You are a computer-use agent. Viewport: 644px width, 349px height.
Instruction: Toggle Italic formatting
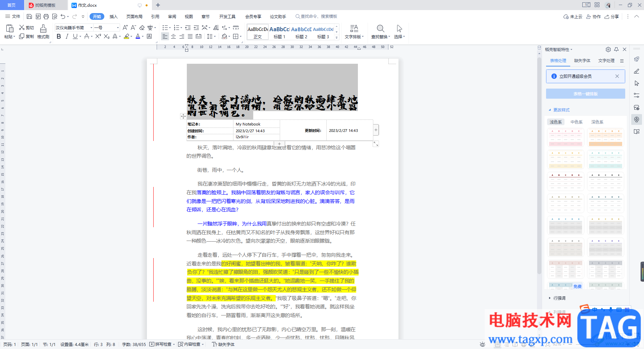(x=67, y=36)
